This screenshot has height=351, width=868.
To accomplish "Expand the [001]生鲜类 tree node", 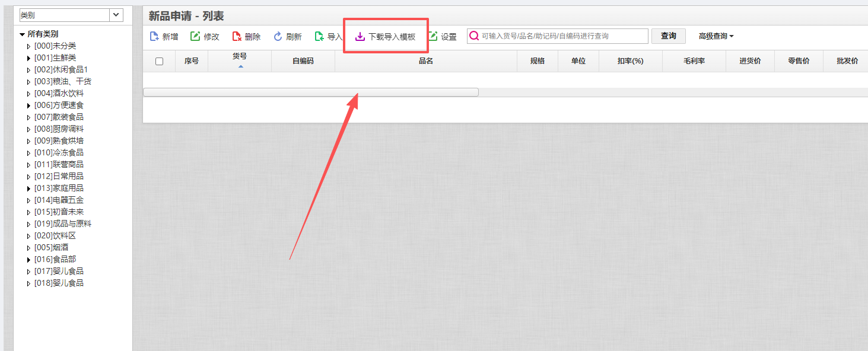I will click(28, 58).
